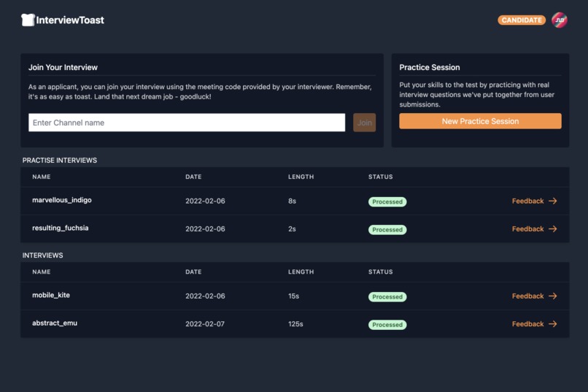This screenshot has height=392, width=588.
Task: Open Feedback link for marvellous_indigo
Action: click(527, 201)
